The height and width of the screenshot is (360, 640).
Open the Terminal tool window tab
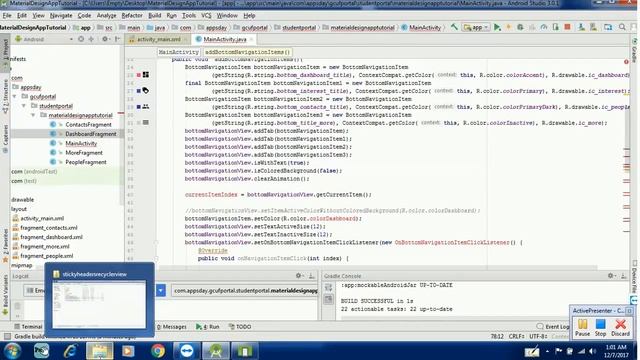point(29,327)
